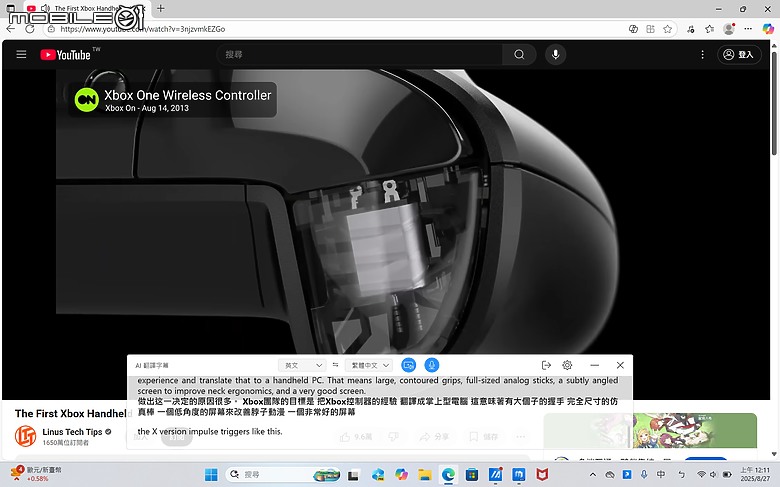This screenshot has width=780, height=487.
Task: Switch the 中 input method indicator
Action: point(661,474)
